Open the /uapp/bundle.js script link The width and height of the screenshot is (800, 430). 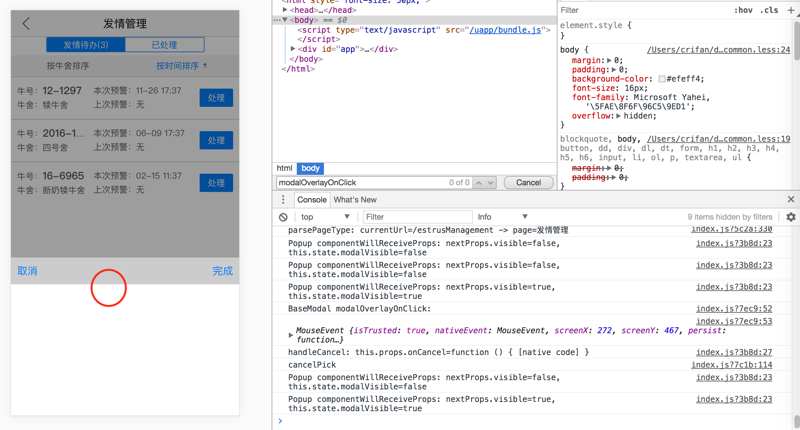click(x=505, y=30)
